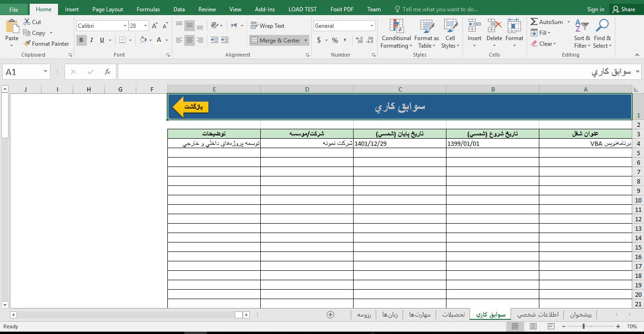Screen dimensions: 644x334
Task: Switch to Page Layout ribbon tab
Action: coord(107,9)
